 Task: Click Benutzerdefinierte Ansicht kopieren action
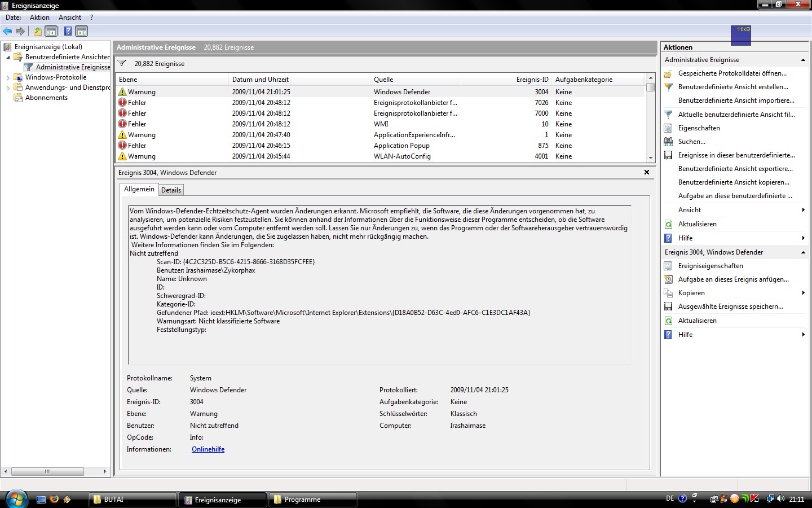[734, 182]
